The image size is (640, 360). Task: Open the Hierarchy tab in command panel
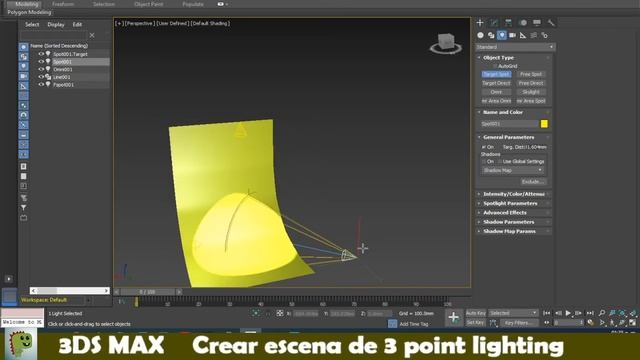coord(508,22)
